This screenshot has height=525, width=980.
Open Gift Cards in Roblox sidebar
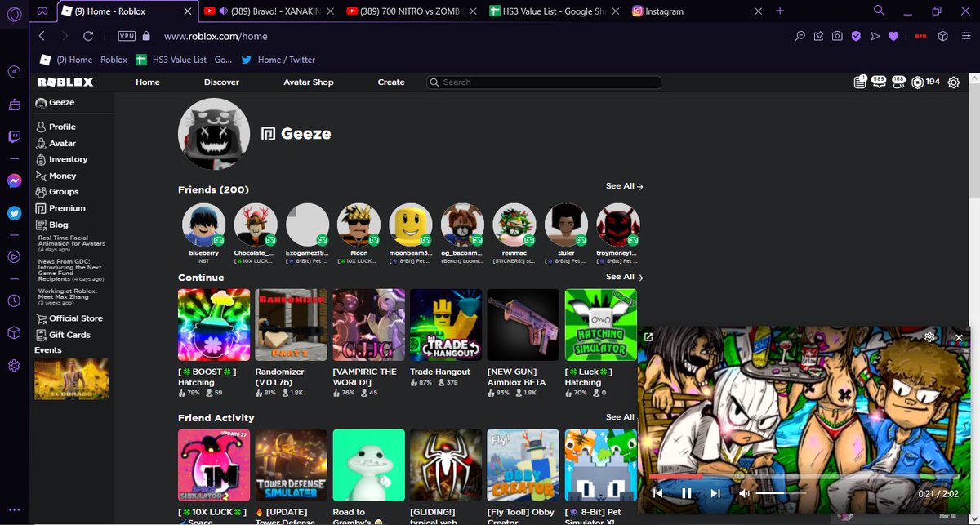tap(64, 335)
